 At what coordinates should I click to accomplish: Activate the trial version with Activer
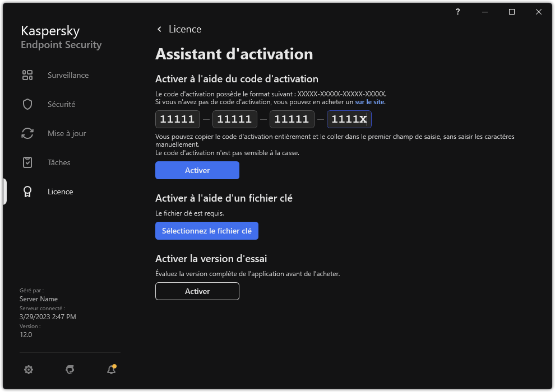(x=197, y=291)
